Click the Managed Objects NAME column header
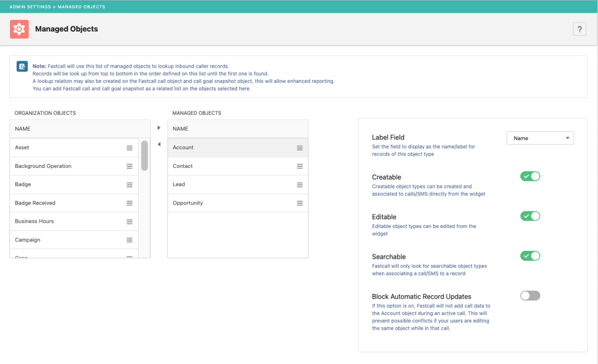The width and height of the screenshot is (598, 364). (238, 129)
